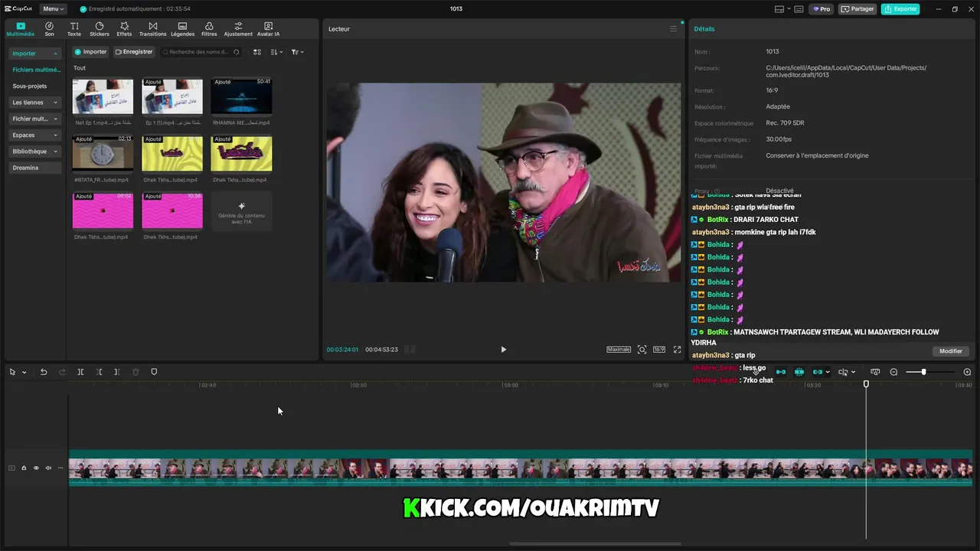Select Sous-projets in sidebar
980x551 pixels.
click(30, 86)
